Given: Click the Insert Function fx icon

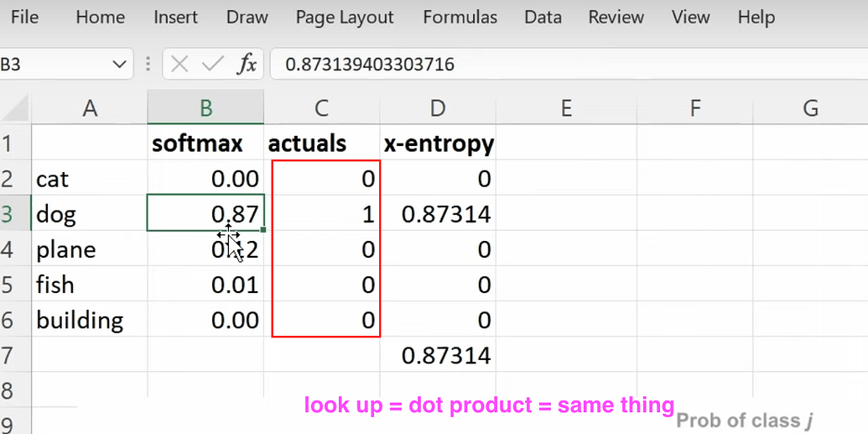Looking at the screenshot, I should [247, 64].
